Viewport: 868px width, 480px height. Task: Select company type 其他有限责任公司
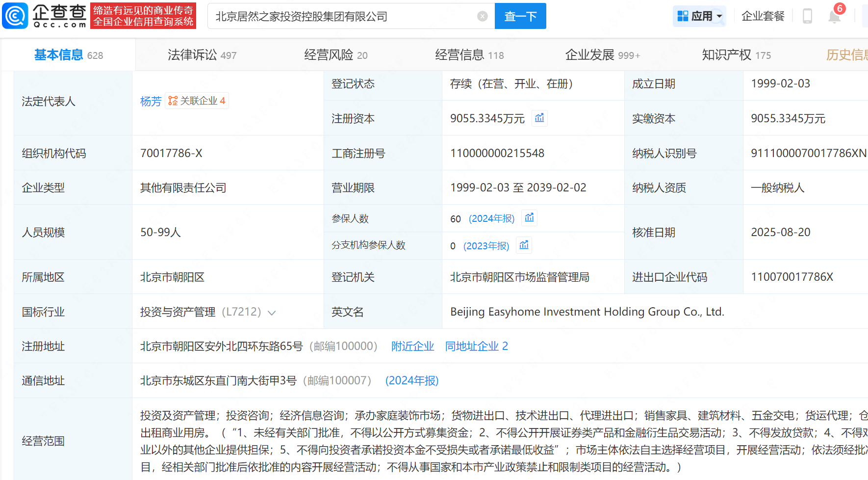point(183,187)
